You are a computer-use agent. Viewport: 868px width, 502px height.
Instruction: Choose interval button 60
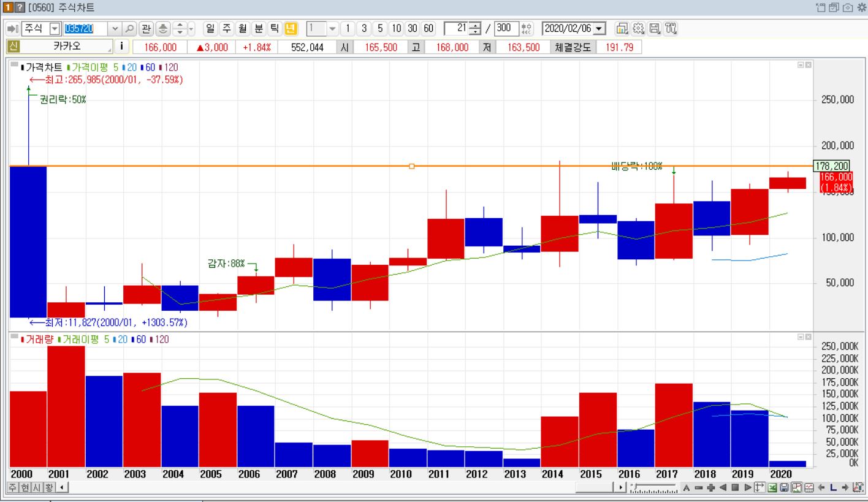tap(428, 29)
